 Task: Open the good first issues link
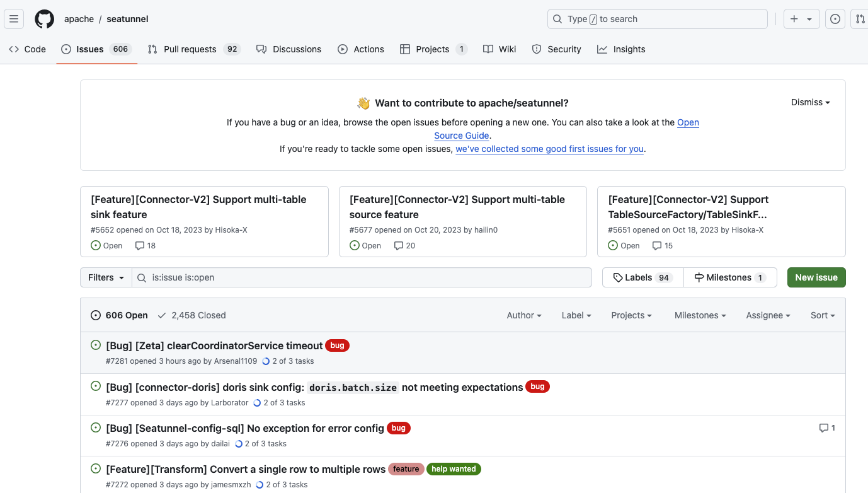coord(549,149)
